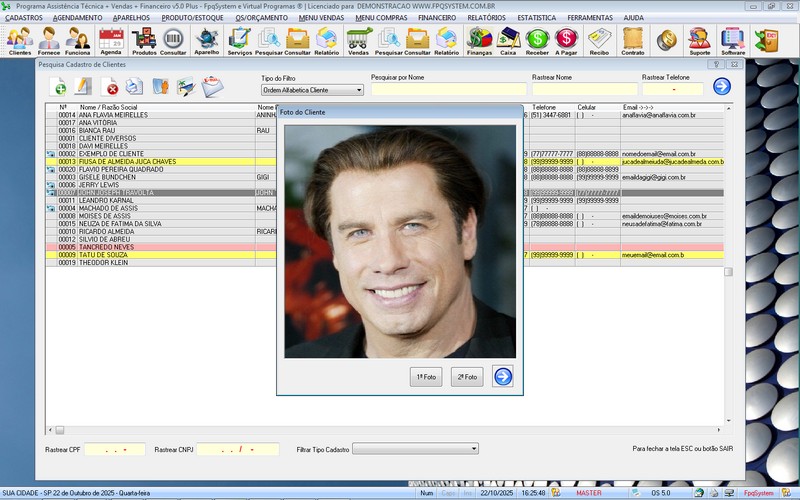The image size is (800, 500).
Task: Click the Pesquisar icon next to Serviços
Action: point(268,40)
